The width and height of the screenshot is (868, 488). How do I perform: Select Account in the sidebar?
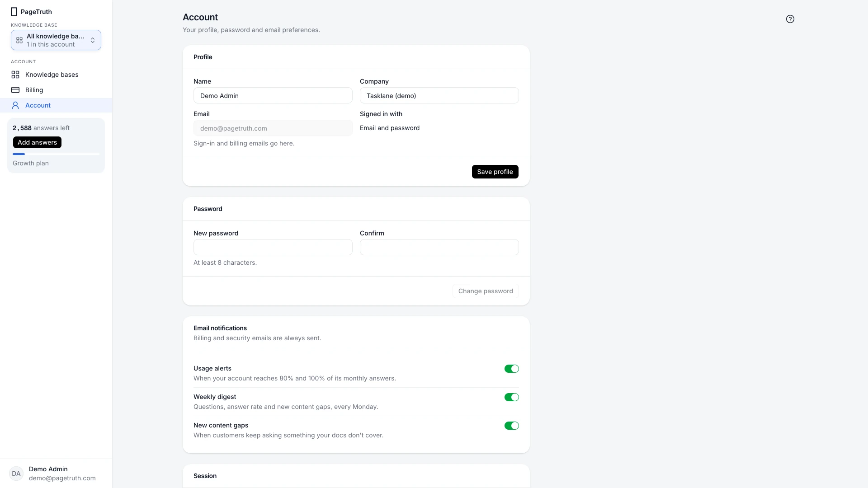(56, 105)
